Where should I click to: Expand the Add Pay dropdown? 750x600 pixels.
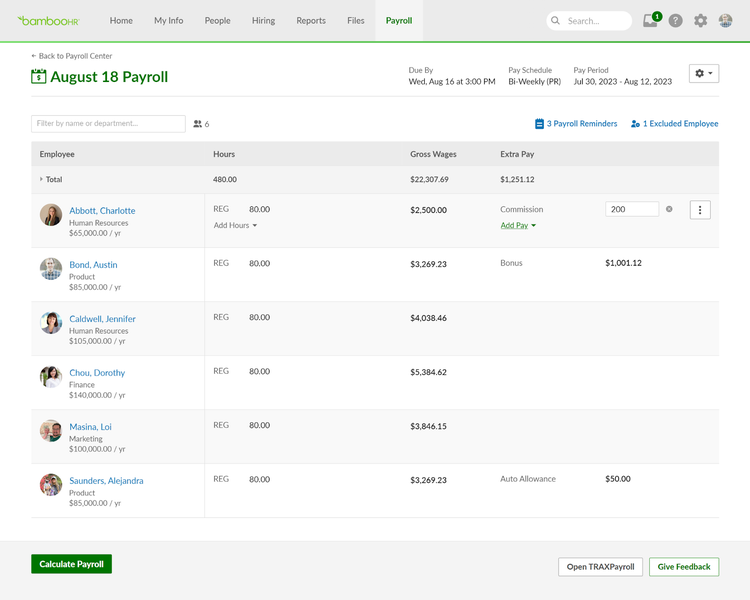pos(518,226)
